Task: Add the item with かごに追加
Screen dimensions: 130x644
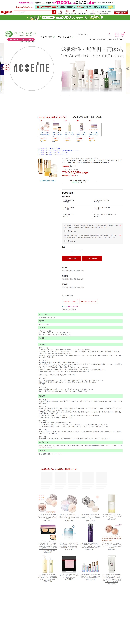Action: [x=72, y=258]
